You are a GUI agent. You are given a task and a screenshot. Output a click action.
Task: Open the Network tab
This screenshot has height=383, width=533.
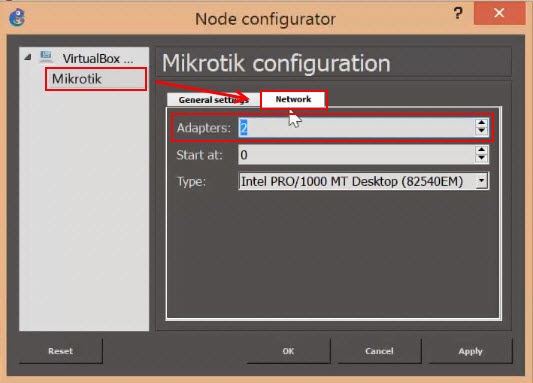[x=293, y=99]
